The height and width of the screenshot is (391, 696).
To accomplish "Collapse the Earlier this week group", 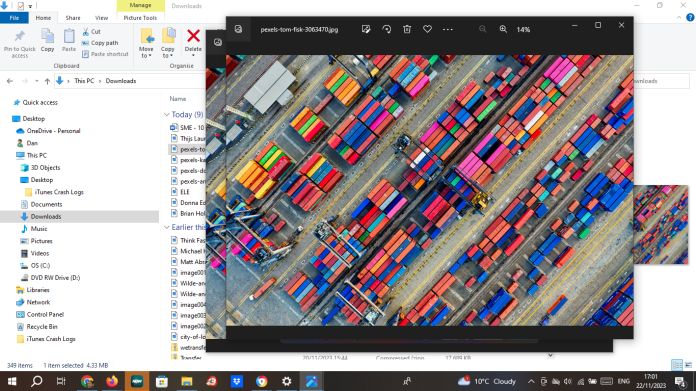I will click(x=167, y=227).
